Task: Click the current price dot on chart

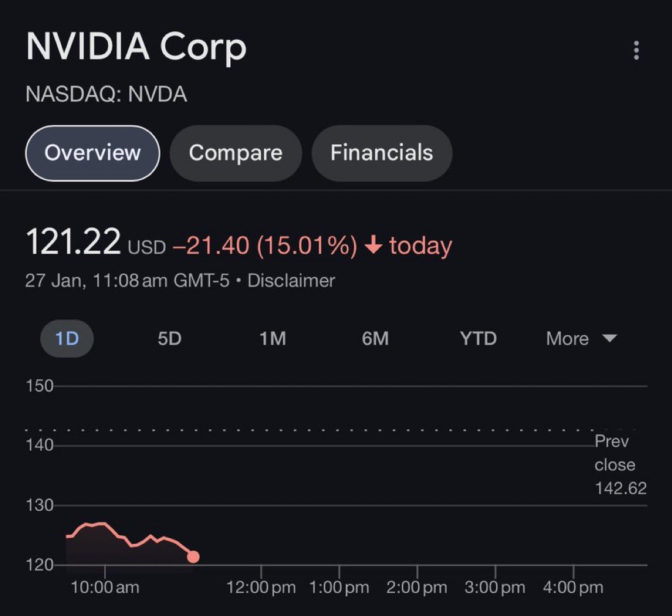Action: [x=193, y=557]
